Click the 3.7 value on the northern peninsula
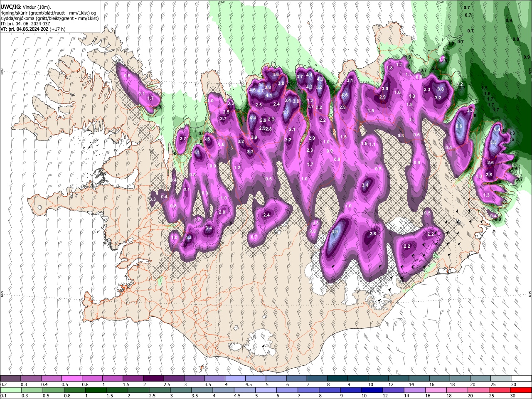The height and width of the screenshot is (399, 532). click(x=299, y=76)
